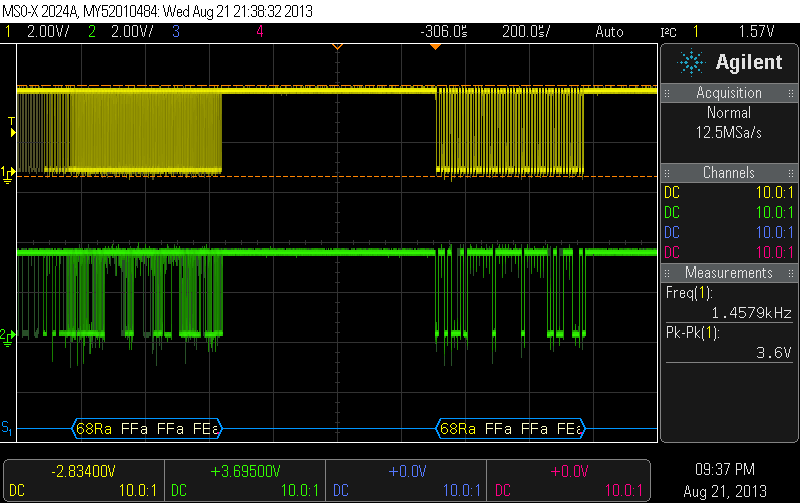800x503 pixels.
Task: Select the trigger level T marker
Action: pyautogui.click(x=12, y=127)
